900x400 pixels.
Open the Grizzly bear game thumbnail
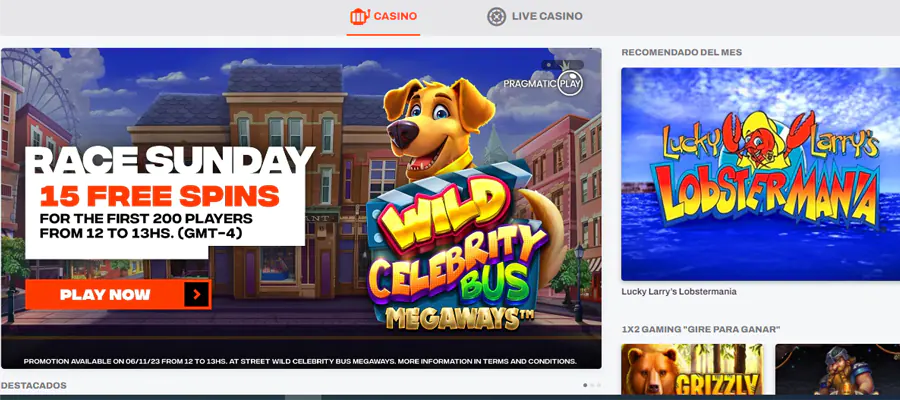[692, 369]
